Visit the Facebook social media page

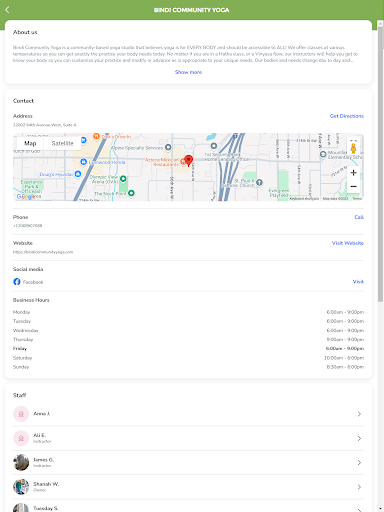coord(358,282)
